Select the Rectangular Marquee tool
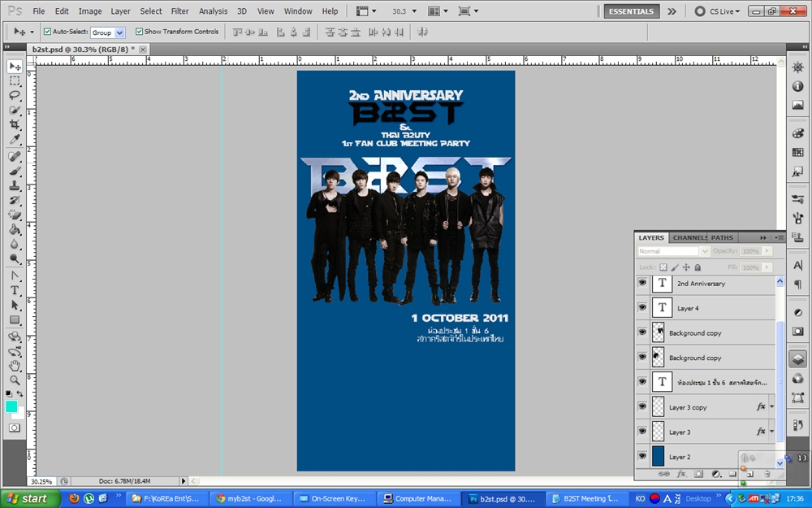The image size is (812, 508). click(x=15, y=80)
